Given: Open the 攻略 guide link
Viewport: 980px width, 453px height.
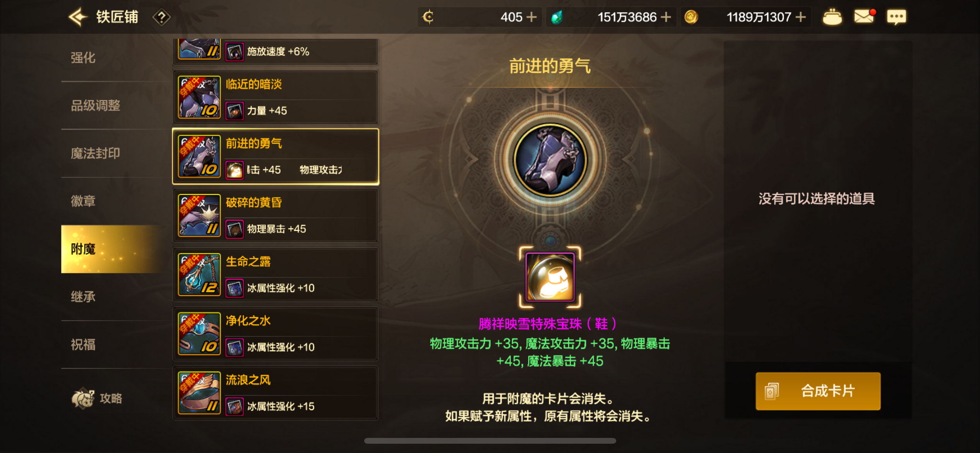Looking at the screenshot, I should pos(97,398).
